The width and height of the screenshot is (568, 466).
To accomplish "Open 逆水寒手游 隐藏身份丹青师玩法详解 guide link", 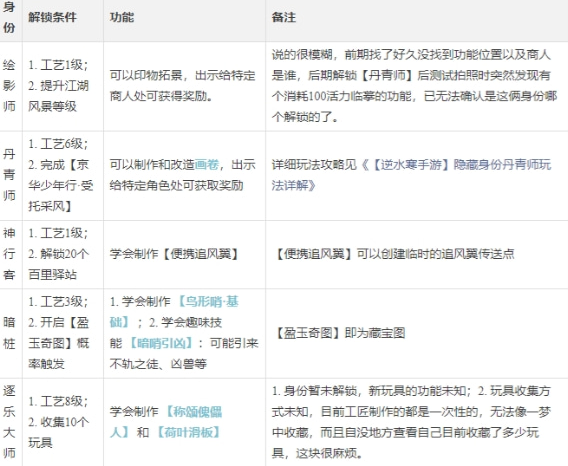I will pyautogui.click(x=412, y=175).
